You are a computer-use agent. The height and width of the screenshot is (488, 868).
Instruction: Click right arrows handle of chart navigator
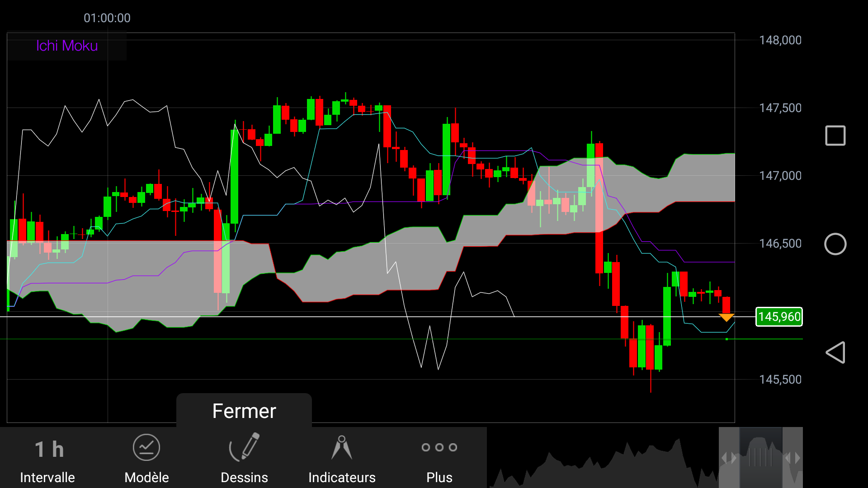(793, 458)
